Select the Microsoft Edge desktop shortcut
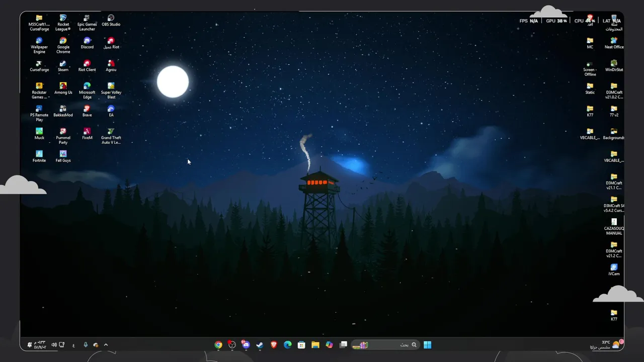This screenshot has width=644, height=362. click(87, 91)
